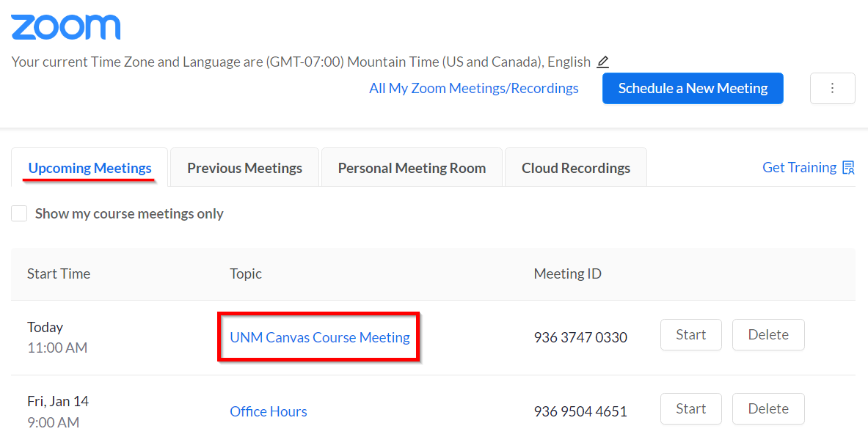
Task: Click the Get Training icon
Action: pyautogui.click(x=848, y=168)
